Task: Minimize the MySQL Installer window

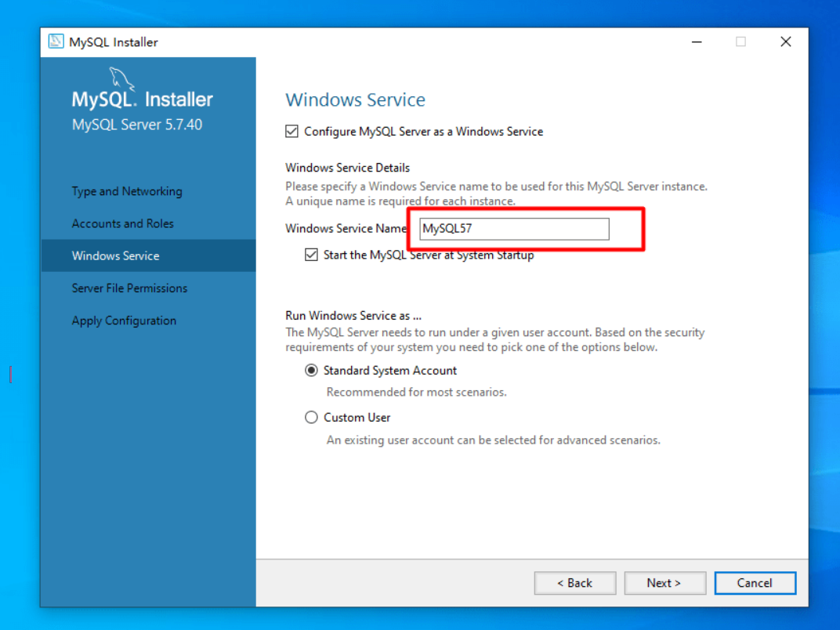Action: (697, 42)
